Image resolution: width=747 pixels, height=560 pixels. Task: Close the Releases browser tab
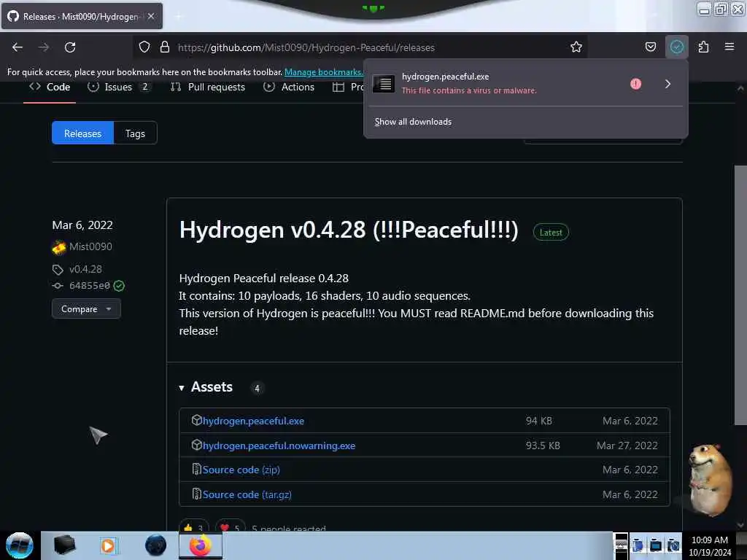tap(151, 16)
